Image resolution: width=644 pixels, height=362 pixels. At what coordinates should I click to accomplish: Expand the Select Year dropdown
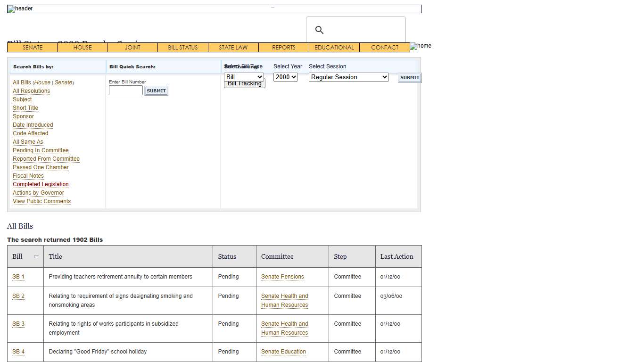[285, 77]
